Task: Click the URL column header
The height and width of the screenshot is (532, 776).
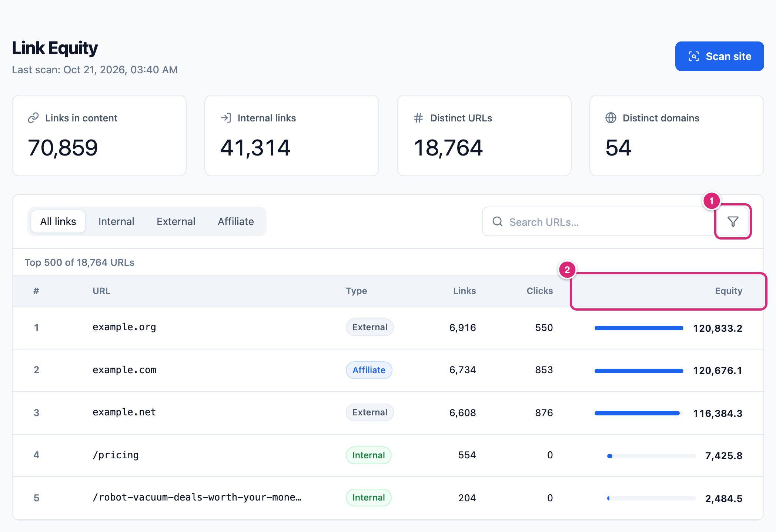Action: 101,291
